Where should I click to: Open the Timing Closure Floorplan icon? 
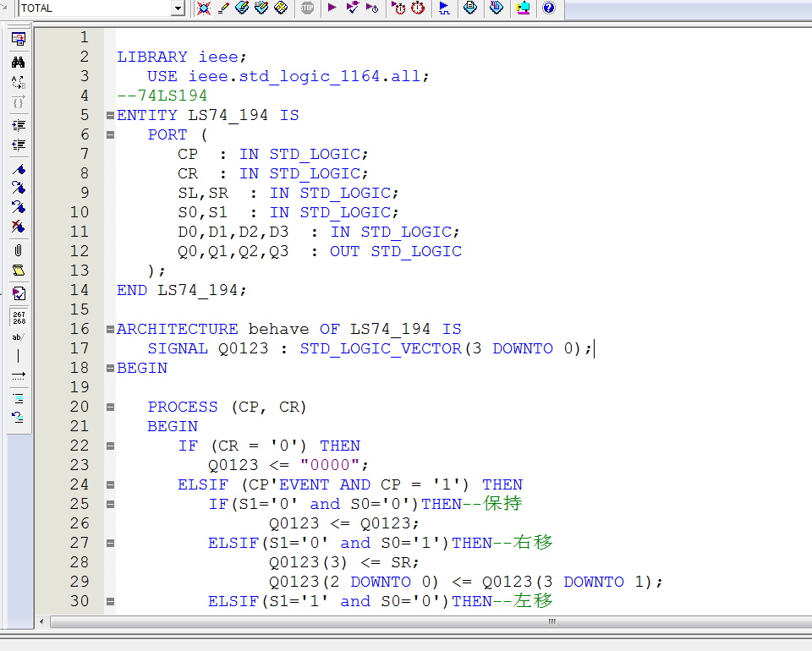pos(281,8)
